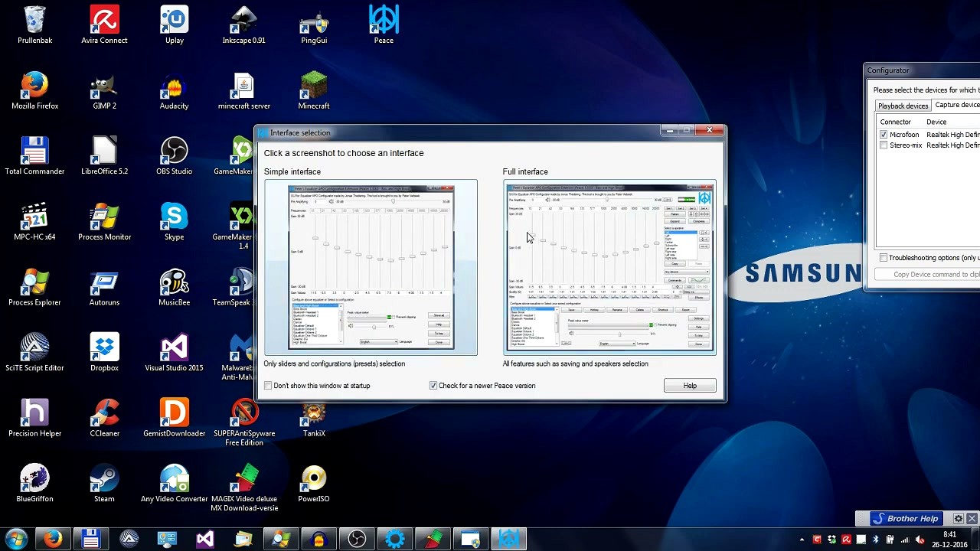Start Visual Studio 2015
Image resolution: width=980 pixels, height=551 pixels.
pos(174,349)
